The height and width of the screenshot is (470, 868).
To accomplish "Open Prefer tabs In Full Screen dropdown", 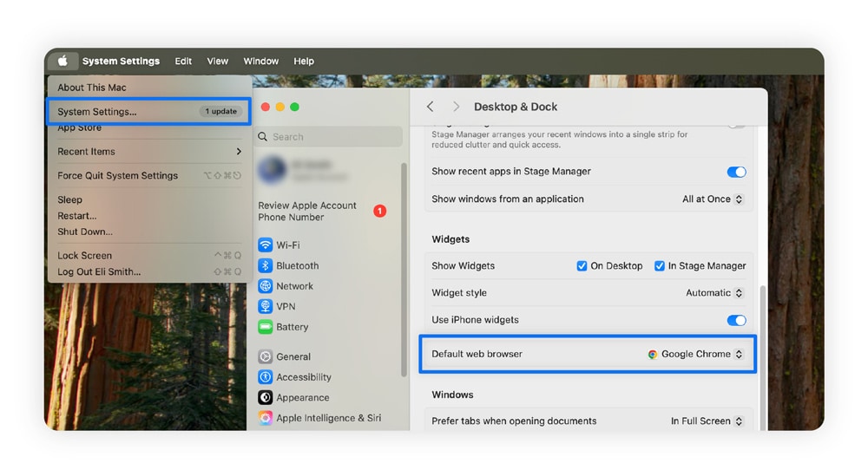I will tap(707, 421).
